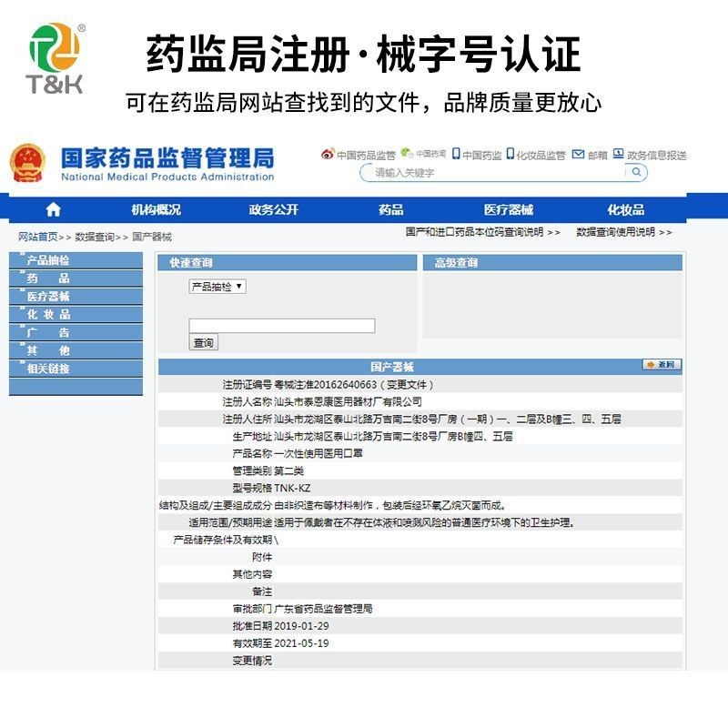728x728 pixels.
Task: Select 其他 in left sidebar
Action: pyautogui.click(x=76, y=350)
